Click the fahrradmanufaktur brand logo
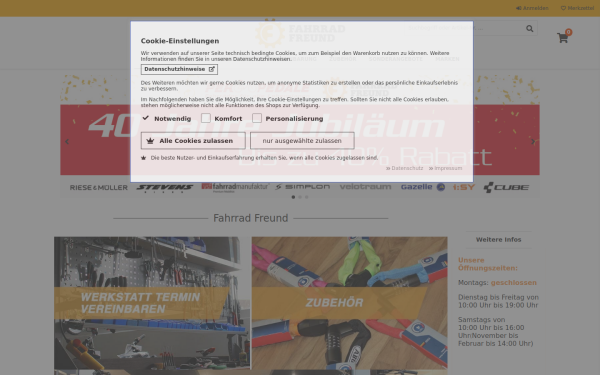600x375 pixels. coord(235,187)
